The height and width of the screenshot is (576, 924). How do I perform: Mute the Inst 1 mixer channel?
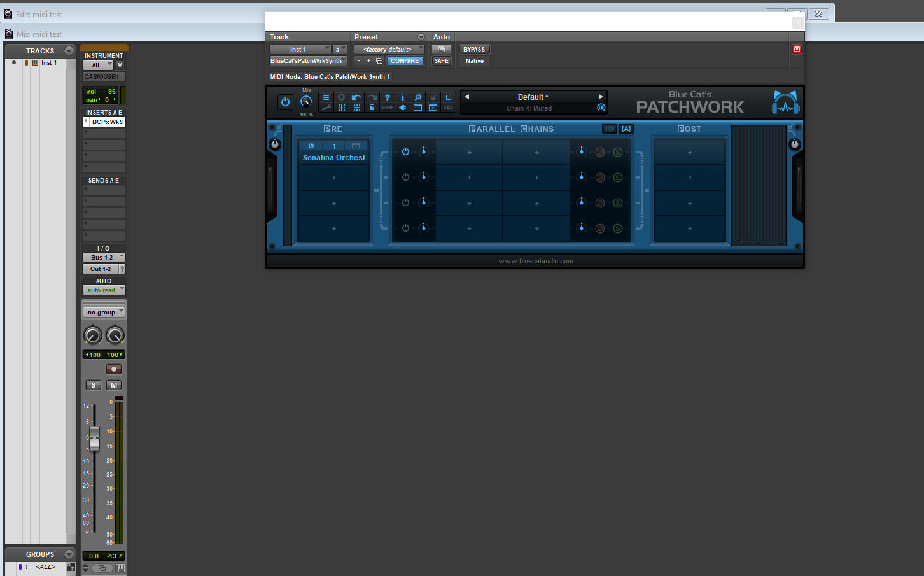[x=114, y=385]
